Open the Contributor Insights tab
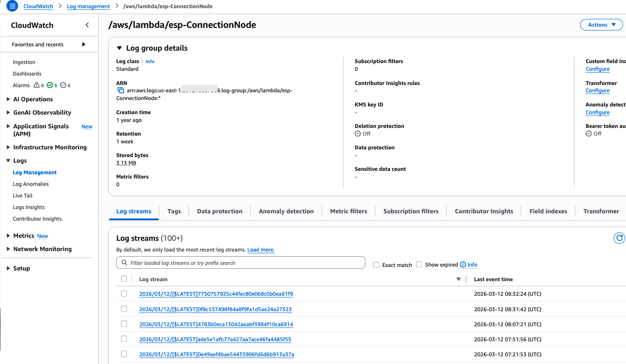626x364 pixels. click(484, 211)
